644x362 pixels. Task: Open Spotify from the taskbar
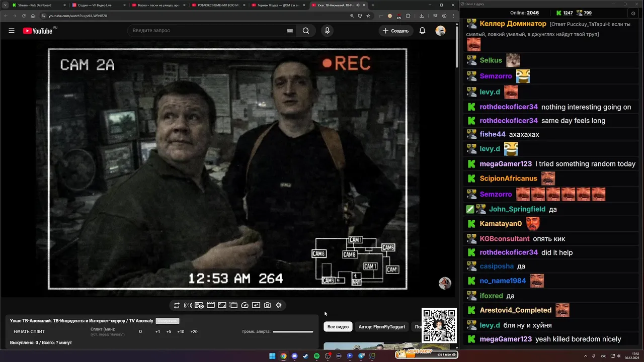point(316,356)
